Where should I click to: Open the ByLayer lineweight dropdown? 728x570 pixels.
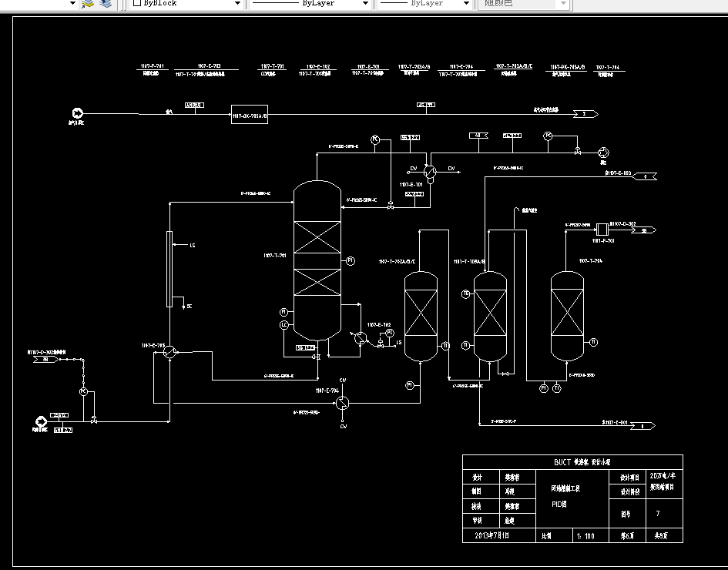(x=424, y=3)
